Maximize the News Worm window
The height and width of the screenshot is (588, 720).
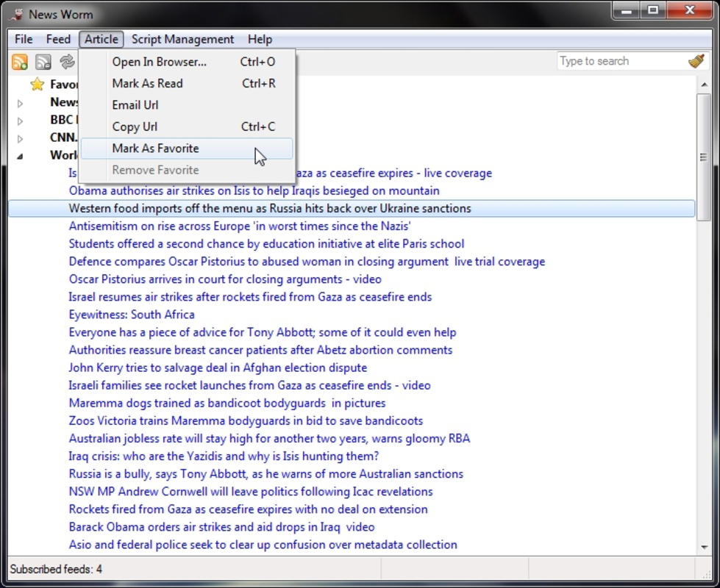click(x=653, y=10)
